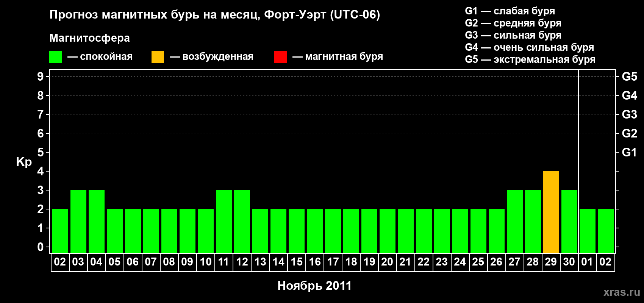Click the green bar above date 03
644x303 pixels.
tap(78, 222)
